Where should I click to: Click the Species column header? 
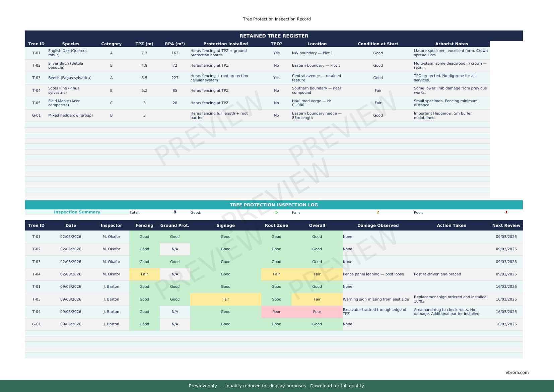click(71, 44)
